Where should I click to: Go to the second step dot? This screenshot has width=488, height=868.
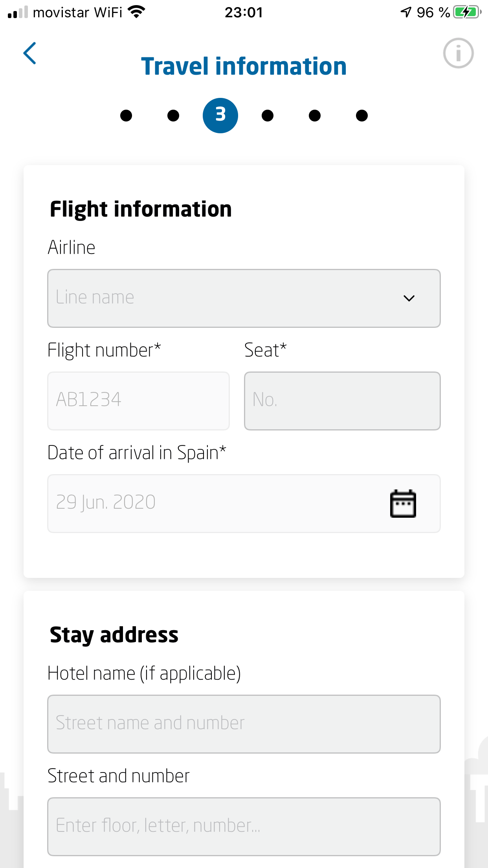[173, 116]
